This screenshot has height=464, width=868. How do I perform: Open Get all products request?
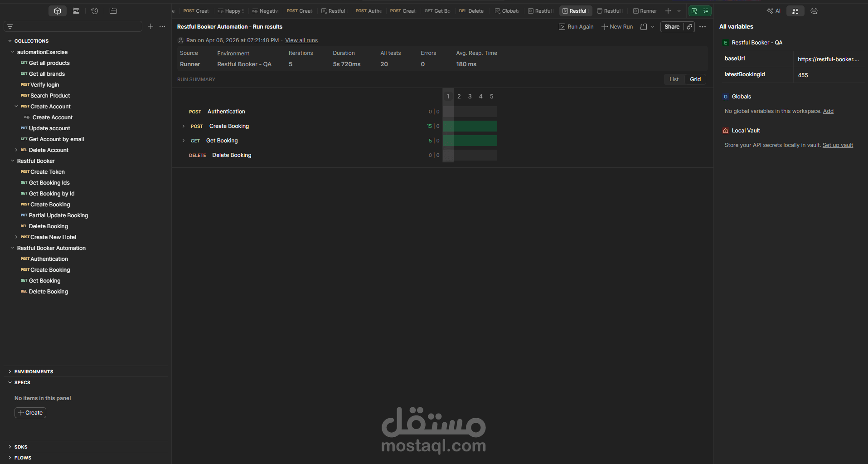(49, 63)
